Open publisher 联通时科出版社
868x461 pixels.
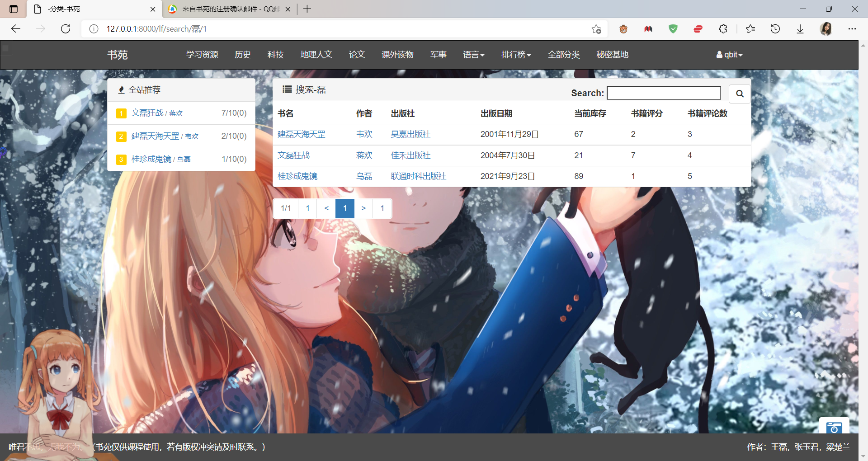[x=419, y=176]
